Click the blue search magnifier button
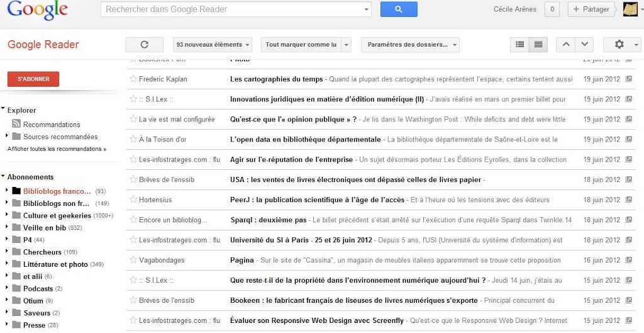 (x=398, y=9)
